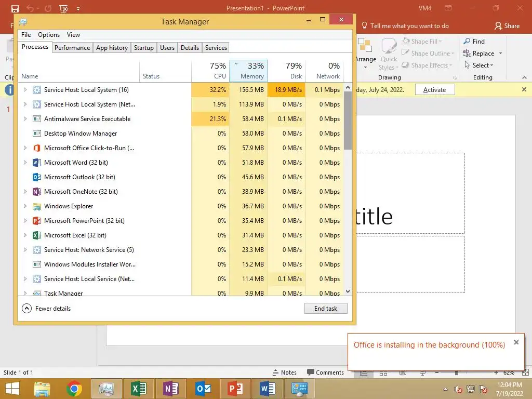The height and width of the screenshot is (399, 532).
Task: Click the Microsoft Excel process icon
Action: 37,235
